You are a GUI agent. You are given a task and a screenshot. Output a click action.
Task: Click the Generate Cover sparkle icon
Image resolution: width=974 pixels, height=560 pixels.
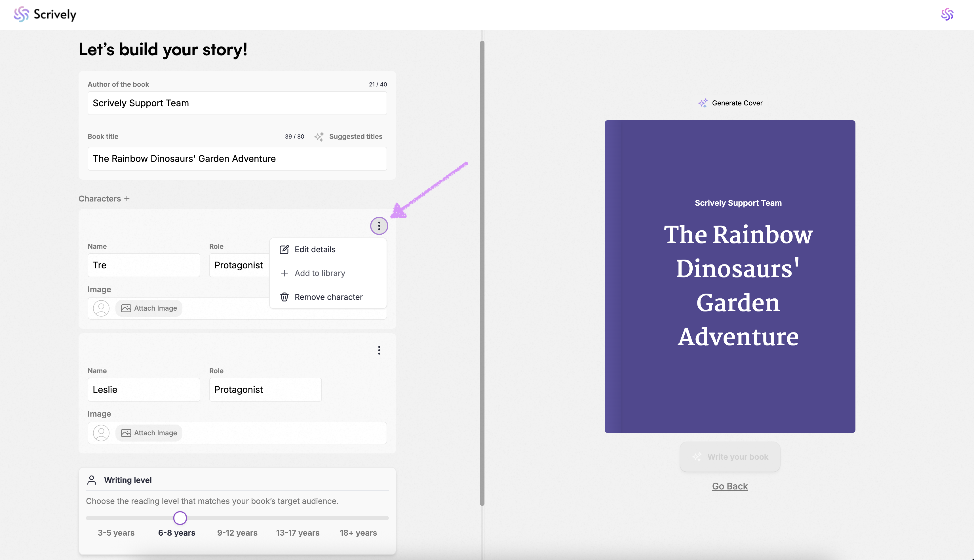pyautogui.click(x=703, y=103)
